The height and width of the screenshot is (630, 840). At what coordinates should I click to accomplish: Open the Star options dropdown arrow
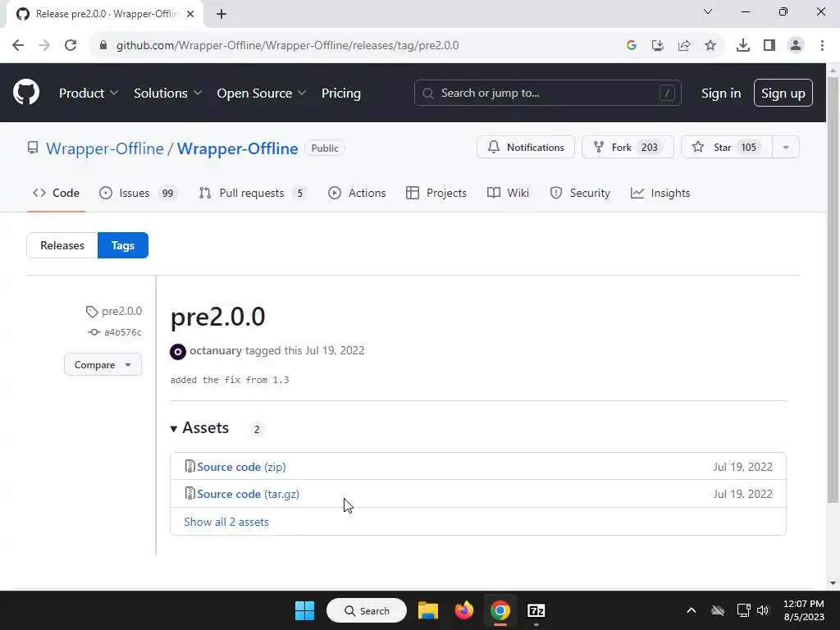coord(786,148)
